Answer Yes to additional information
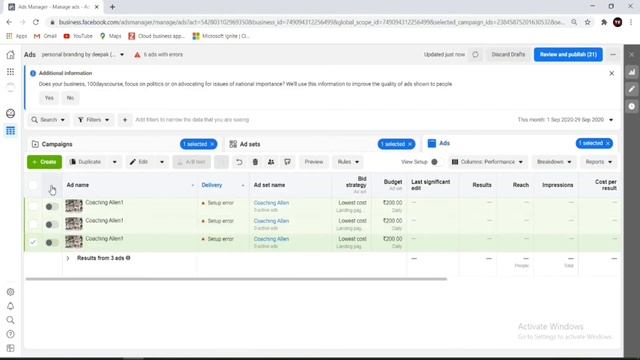The image size is (640, 360). click(49, 98)
